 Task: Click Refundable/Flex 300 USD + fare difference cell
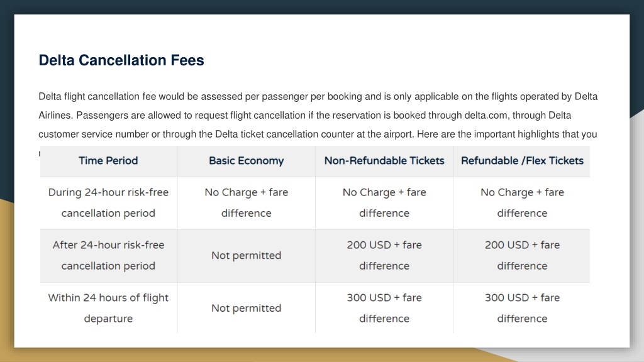tap(521, 308)
